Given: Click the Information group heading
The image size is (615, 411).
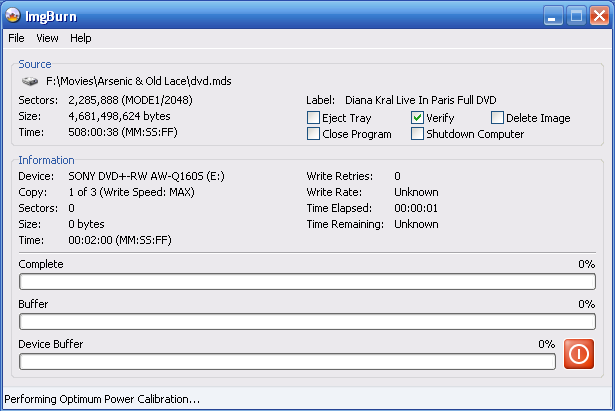Looking at the screenshot, I should click(46, 160).
